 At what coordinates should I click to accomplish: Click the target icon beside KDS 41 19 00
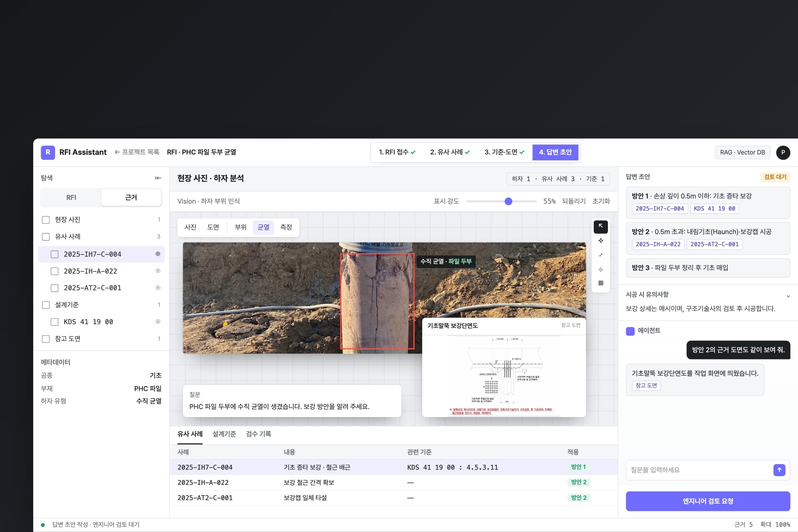point(158,322)
